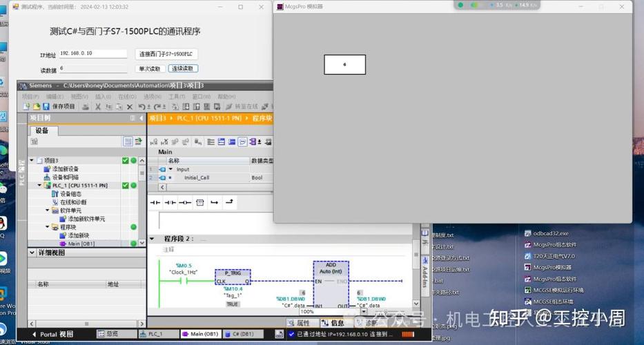Image resolution: width=644 pixels, height=345 pixels.
Task: Switch to the C# (DB1) editor tab
Action: (x=244, y=334)
